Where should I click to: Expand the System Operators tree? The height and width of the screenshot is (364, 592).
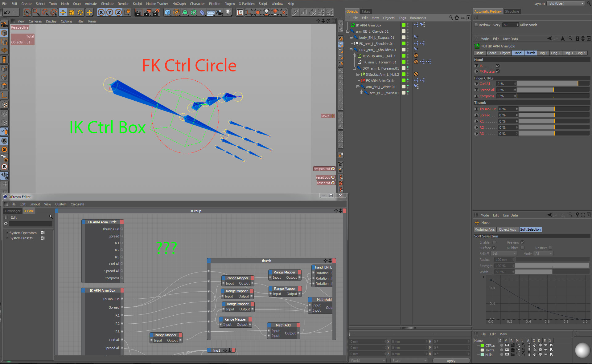coord(7,233)
